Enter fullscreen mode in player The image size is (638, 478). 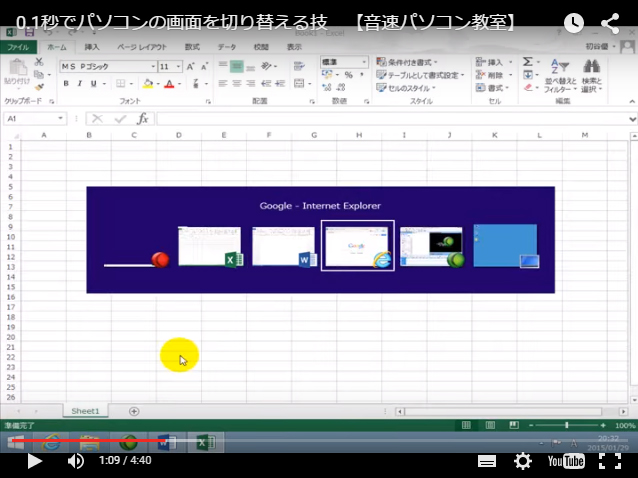(610, 461)
